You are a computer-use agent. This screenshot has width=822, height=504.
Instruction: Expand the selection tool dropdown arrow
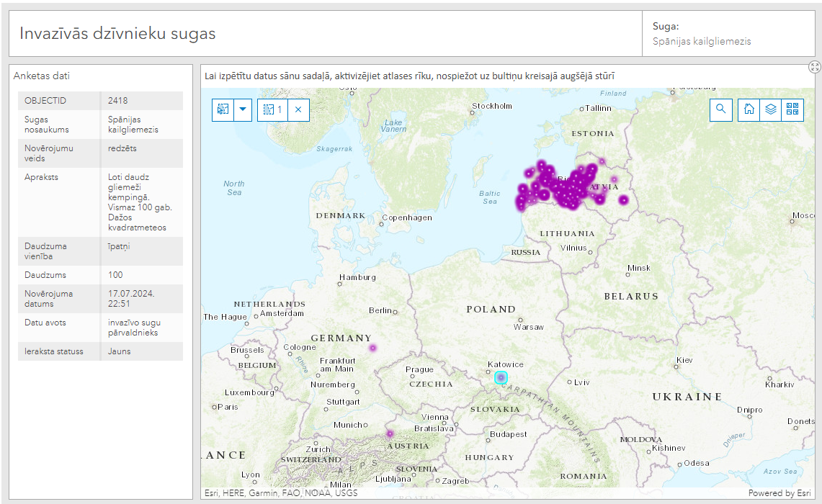point(243,110)
